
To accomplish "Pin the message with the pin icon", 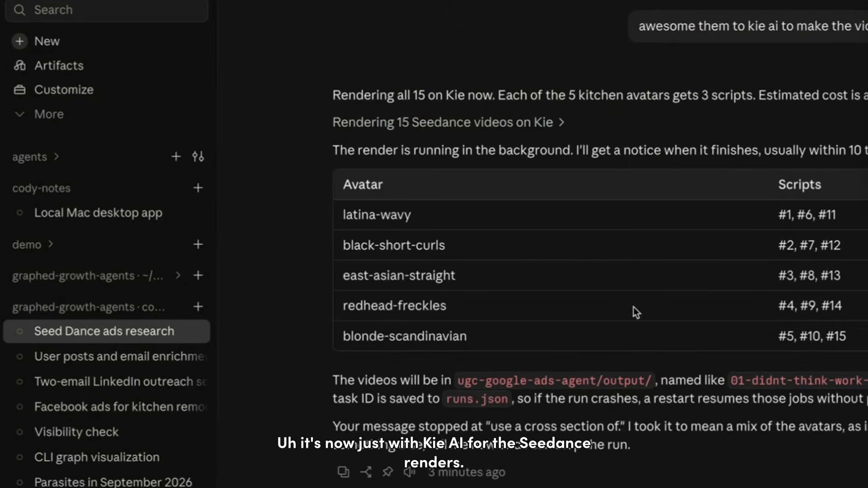I will (x=387, y=472).
